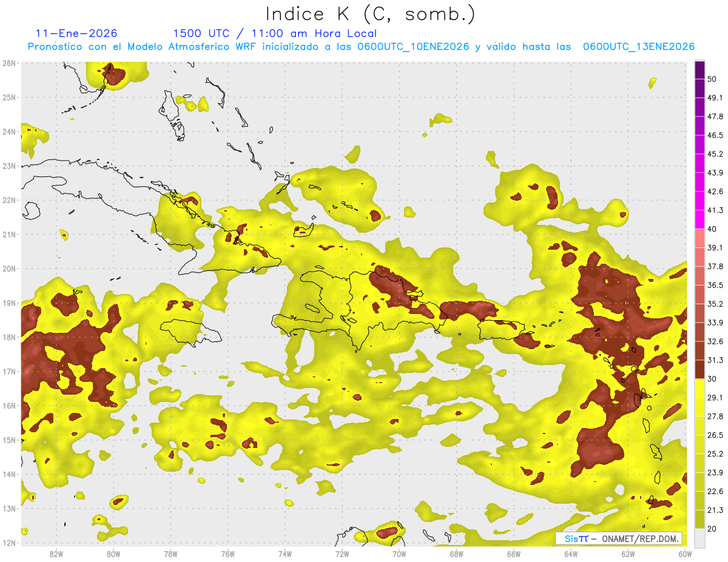Click the "80W" longitude label
This screenshot has height=562, width=728.
pos(113,554)
